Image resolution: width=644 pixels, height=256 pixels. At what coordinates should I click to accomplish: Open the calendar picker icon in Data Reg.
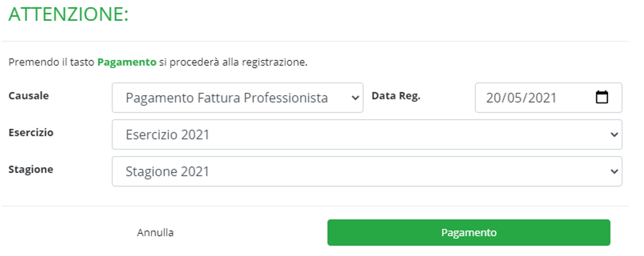tap(603, 98)
